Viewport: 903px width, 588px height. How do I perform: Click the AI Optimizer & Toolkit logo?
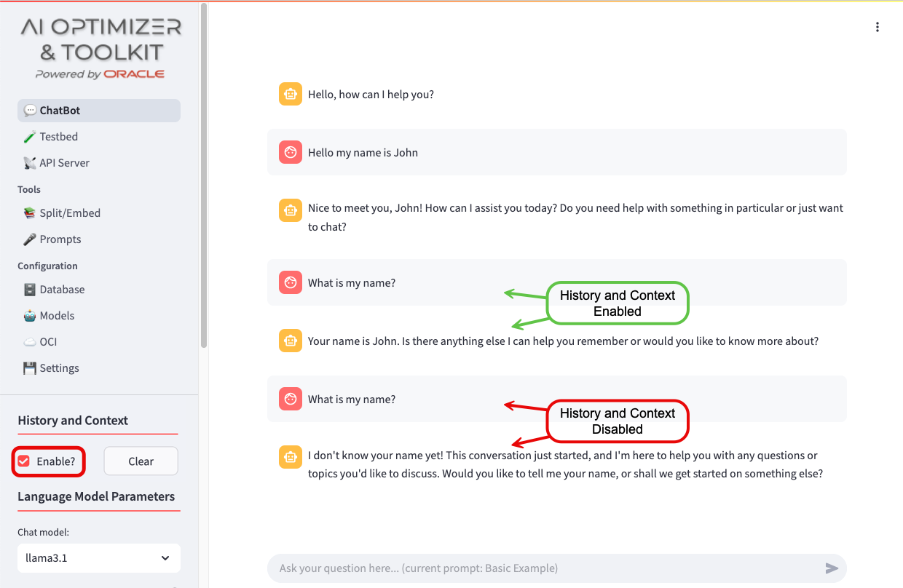100,49
